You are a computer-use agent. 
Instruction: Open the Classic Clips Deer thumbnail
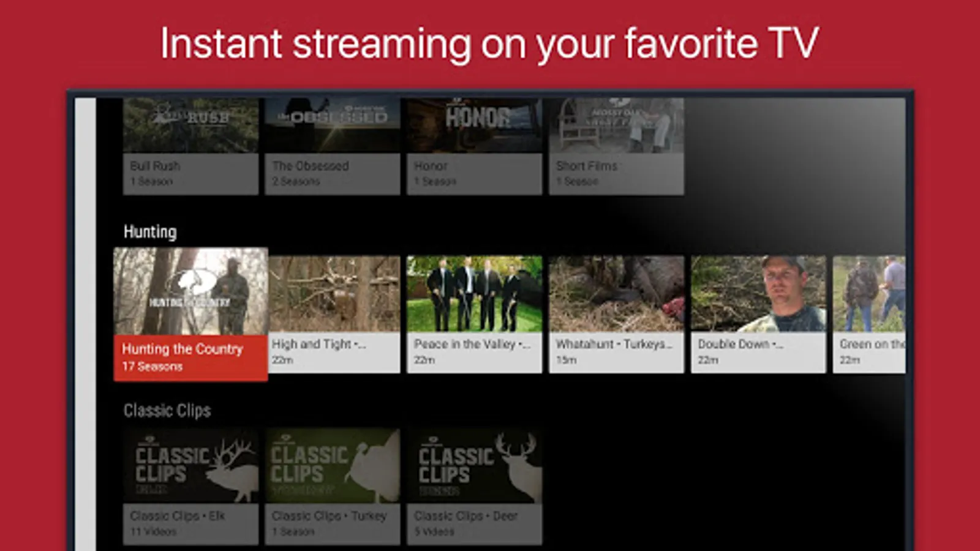475,466
